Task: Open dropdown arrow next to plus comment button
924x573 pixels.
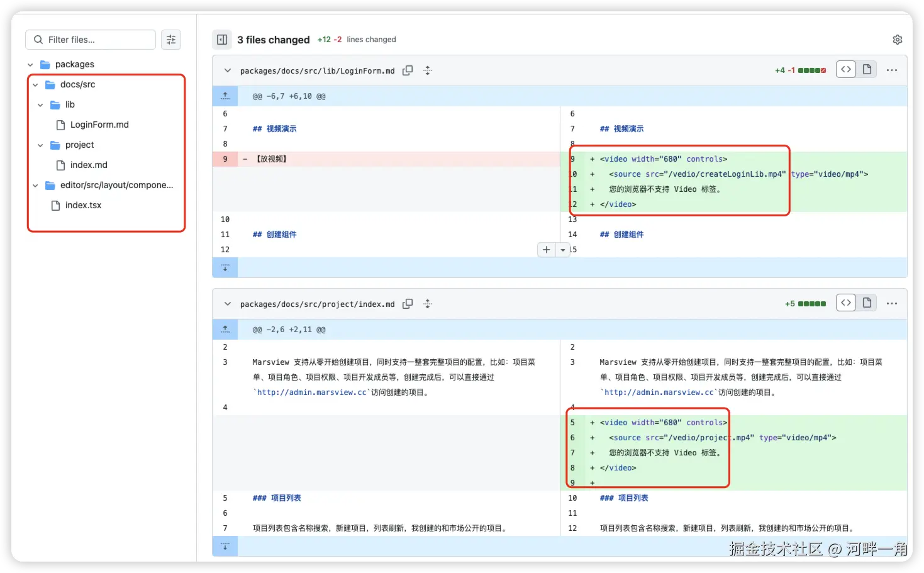Action: [x=562, y=250]
